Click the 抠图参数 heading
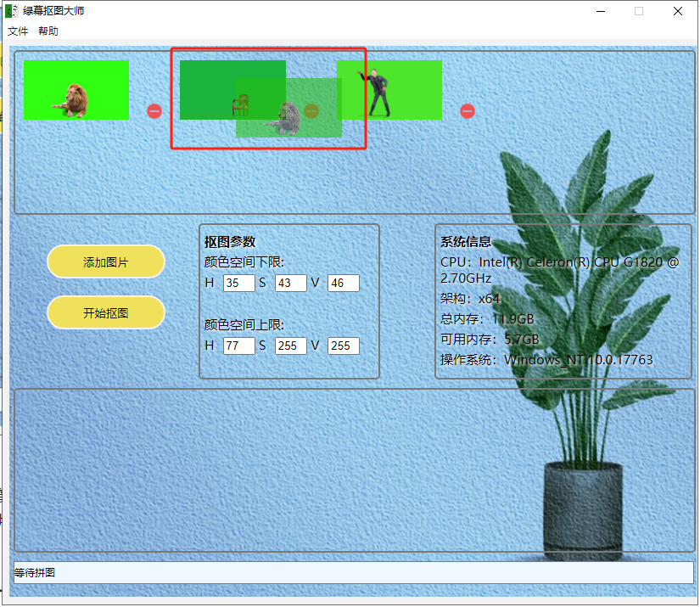Viewport: 700px width, 607px height. (x=230, y=242)
